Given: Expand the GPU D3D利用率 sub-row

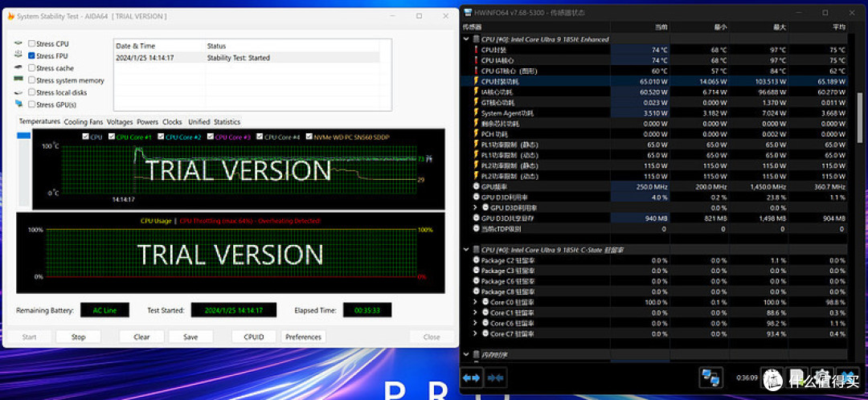Looking at the screenshot, I should pyautogui.click(x=476, y=207).
